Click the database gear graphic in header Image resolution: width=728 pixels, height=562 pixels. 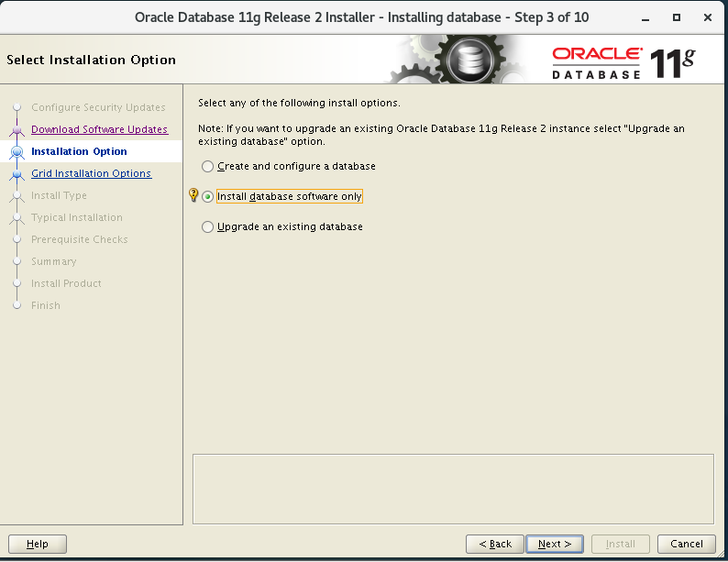[x=470, y=60]
